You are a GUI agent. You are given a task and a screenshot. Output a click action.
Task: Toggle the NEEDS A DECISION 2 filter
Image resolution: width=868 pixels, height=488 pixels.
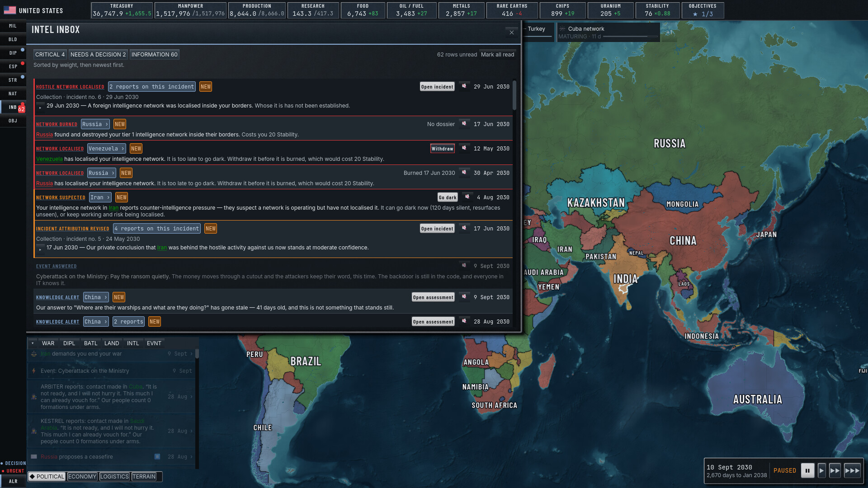coord(98,54)
